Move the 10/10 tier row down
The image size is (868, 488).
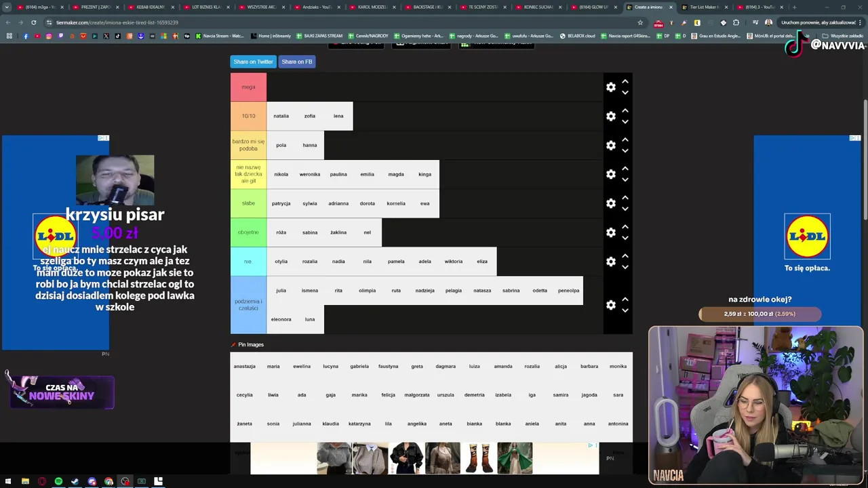pos(625,121)
